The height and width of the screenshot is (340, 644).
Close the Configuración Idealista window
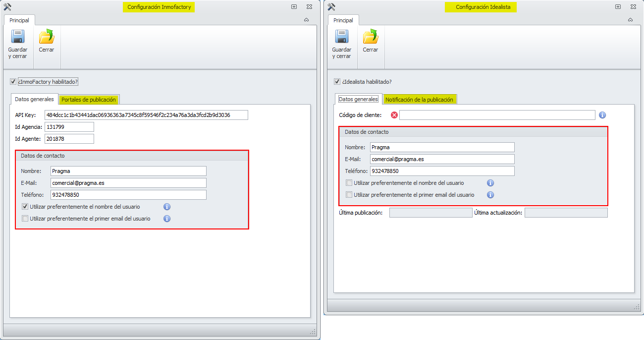coord(633,7)
